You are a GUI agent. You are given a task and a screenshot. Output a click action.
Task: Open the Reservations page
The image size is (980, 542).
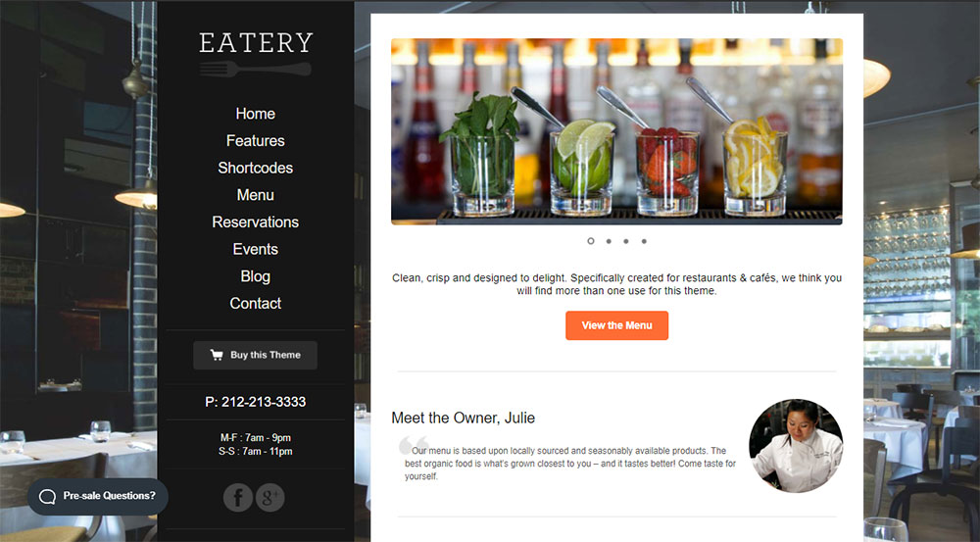pos(256,222)
